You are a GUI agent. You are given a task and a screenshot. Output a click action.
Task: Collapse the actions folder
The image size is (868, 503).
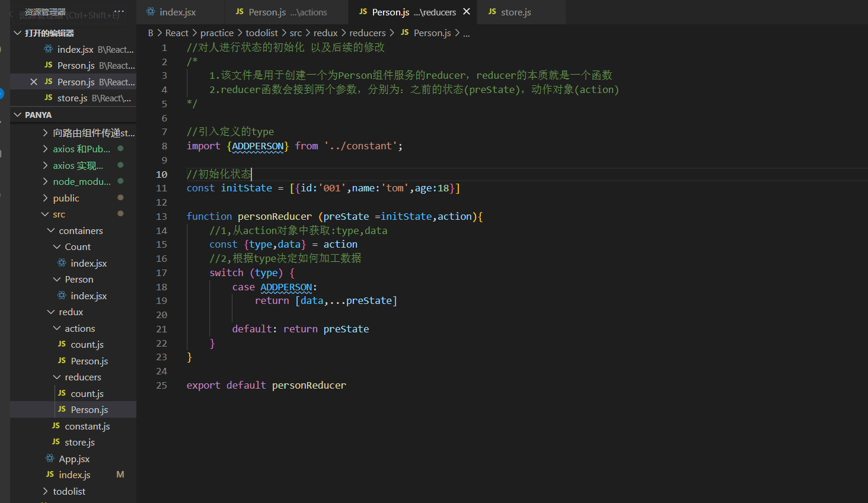coord(74,328)
